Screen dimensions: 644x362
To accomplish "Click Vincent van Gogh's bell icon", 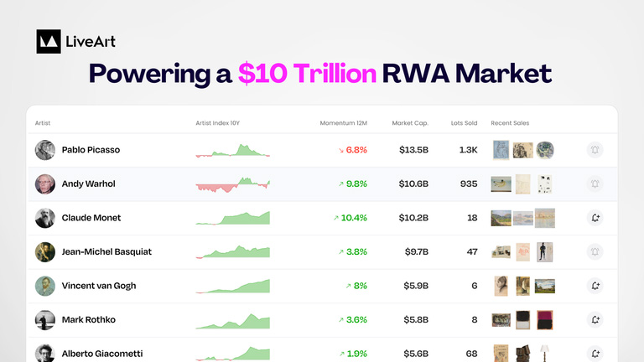I will point(595,286).
